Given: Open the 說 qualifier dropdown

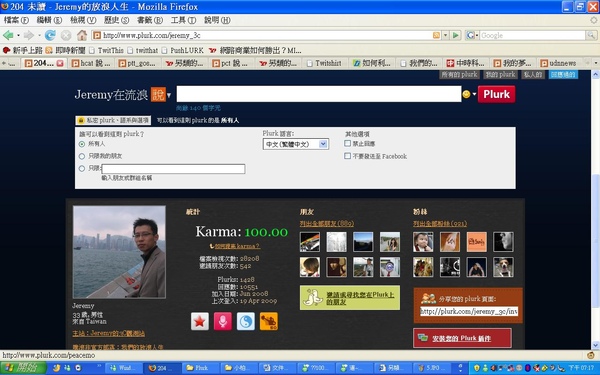Looking at the screenshot, I should (x=161, y=95).
